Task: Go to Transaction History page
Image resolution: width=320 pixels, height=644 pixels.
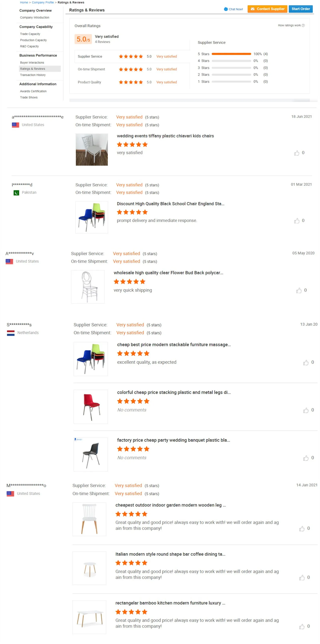Action: (x=33, y=75)
